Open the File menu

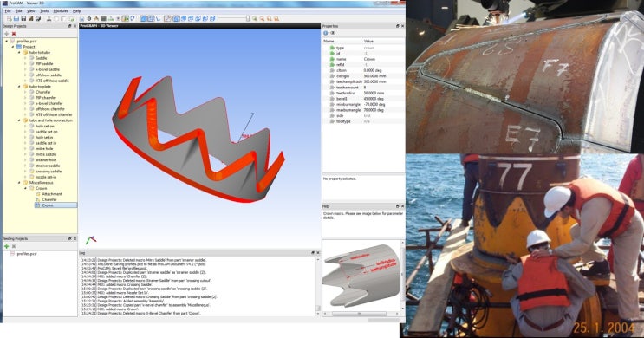(x=8, y=11)
